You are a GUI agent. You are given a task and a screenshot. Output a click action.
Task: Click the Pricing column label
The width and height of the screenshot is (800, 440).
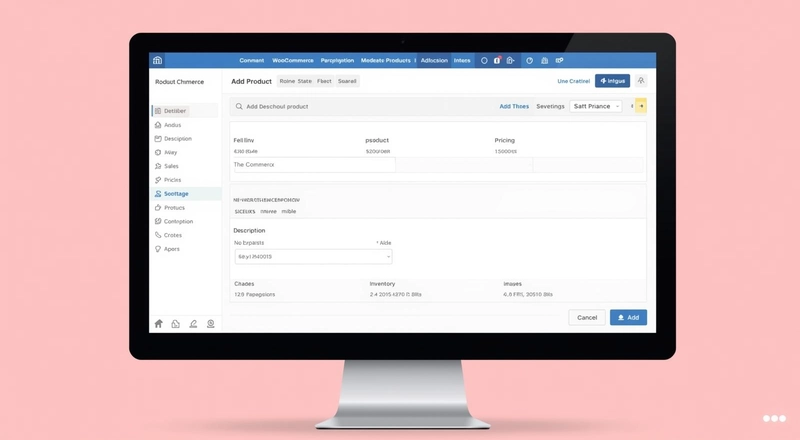505,140
